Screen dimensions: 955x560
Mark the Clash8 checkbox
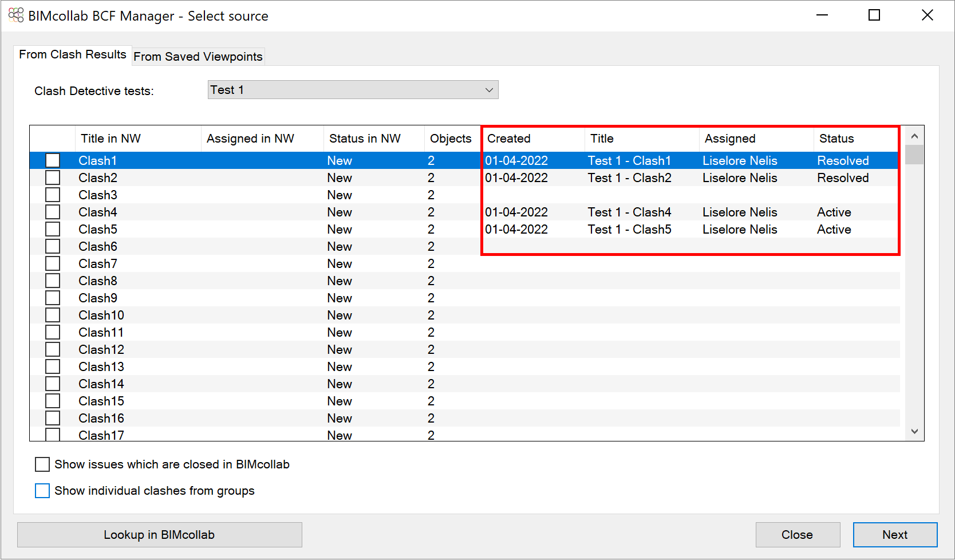pyautogui.click(x=53, y=281)
